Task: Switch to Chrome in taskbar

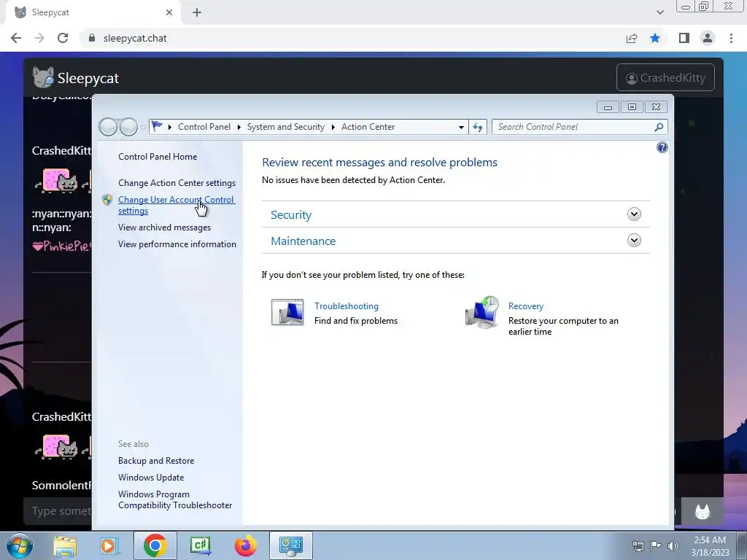Action: tap(155, 545)
